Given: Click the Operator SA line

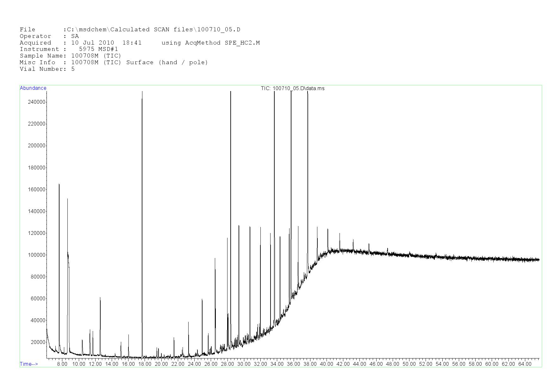Looking at the screenshot, I should [x=49, y=36].
